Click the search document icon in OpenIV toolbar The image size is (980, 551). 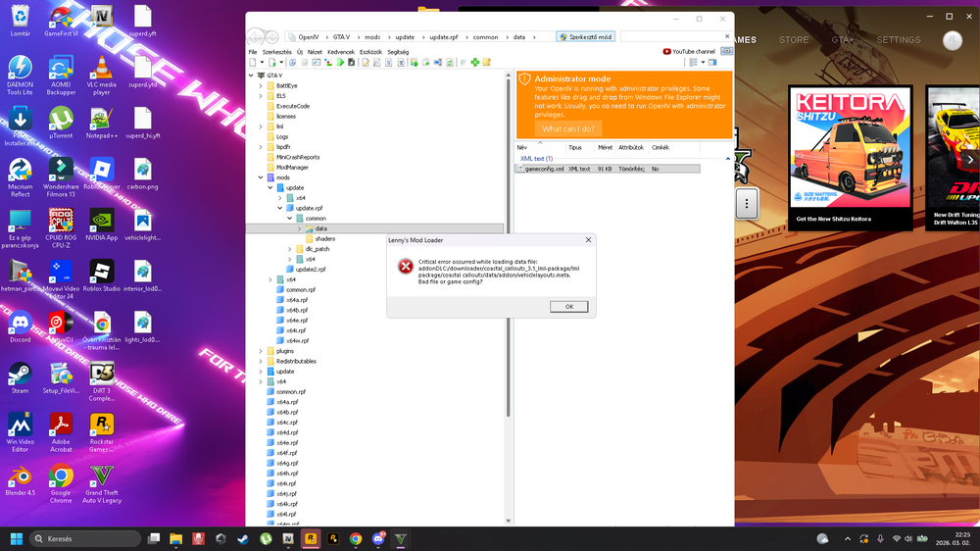pos(377,63)
